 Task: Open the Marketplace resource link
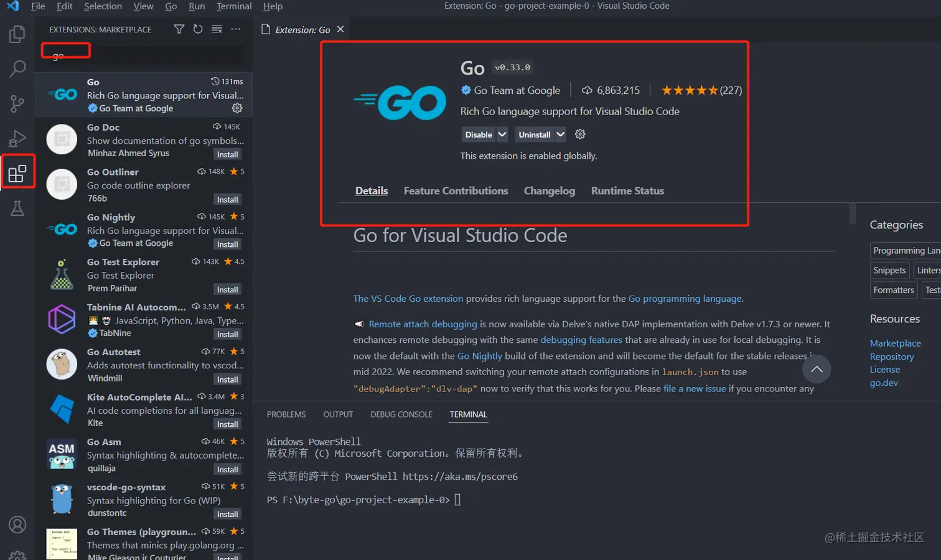point(895,343)
